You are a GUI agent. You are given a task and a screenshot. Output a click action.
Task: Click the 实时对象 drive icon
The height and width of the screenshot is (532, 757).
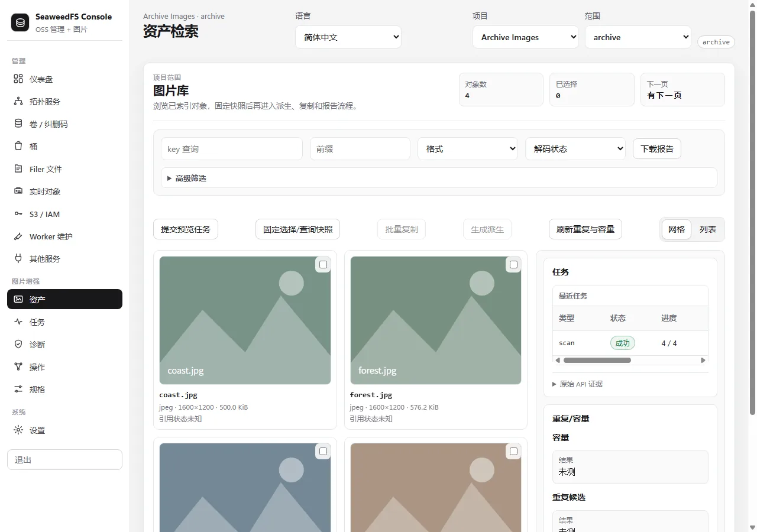[x=18, y=192]
